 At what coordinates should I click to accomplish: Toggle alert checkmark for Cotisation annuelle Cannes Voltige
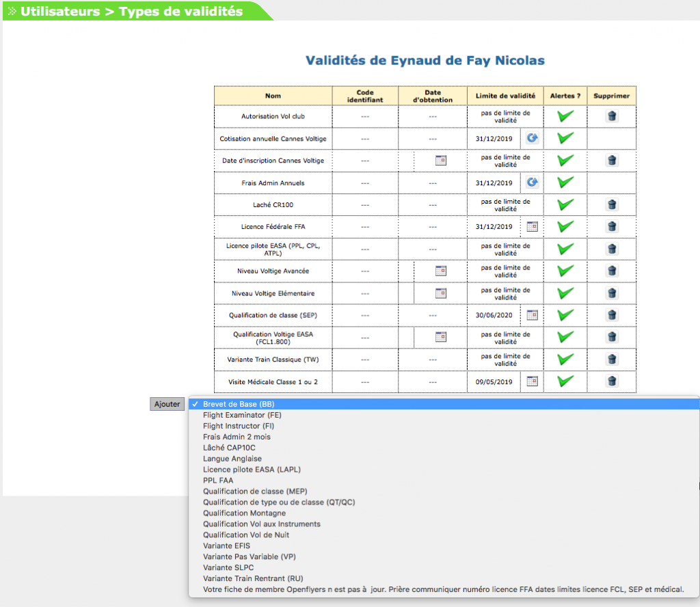click(x=565, y=138)
